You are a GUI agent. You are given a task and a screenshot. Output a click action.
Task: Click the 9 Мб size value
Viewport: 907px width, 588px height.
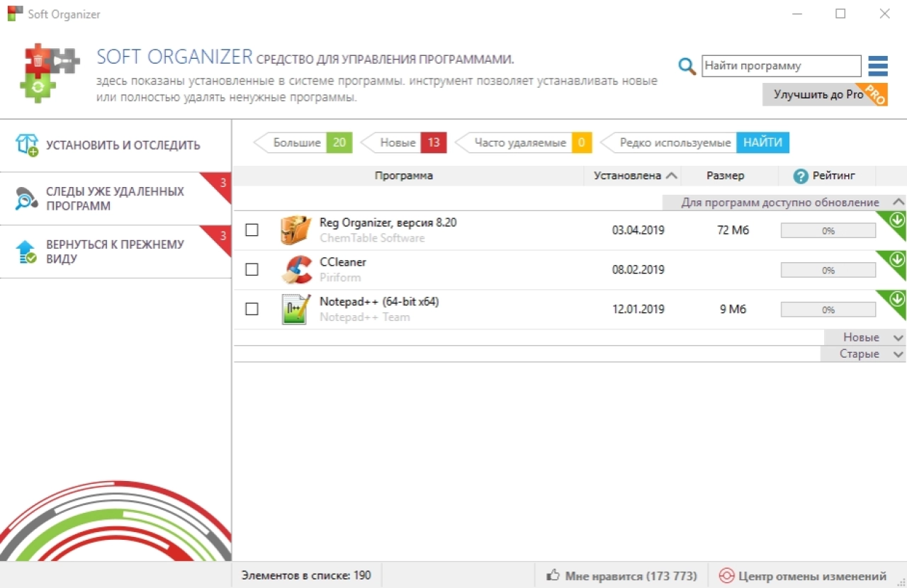733,310
